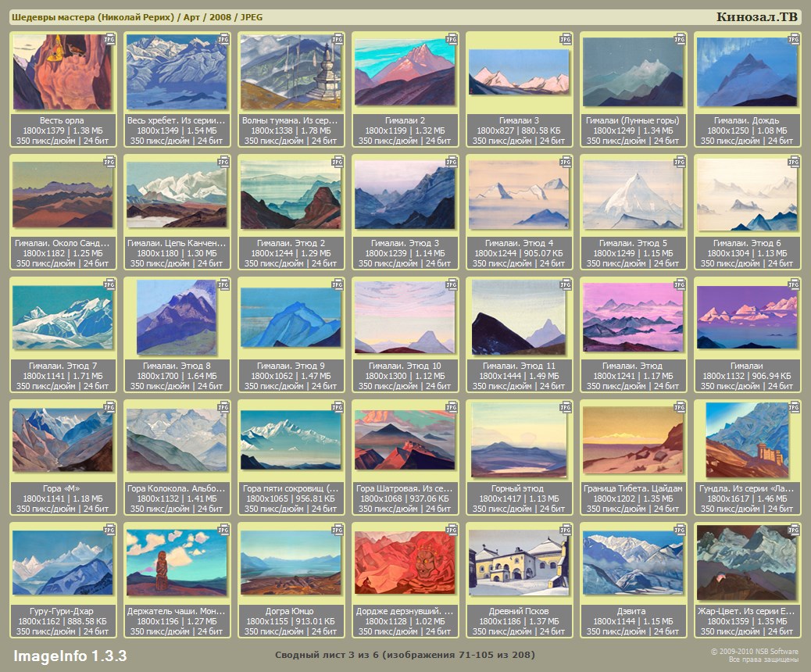Open the «Горный этюд» painting thumbnail
This screenshot has width=811, height=672.
click(519, 440)
